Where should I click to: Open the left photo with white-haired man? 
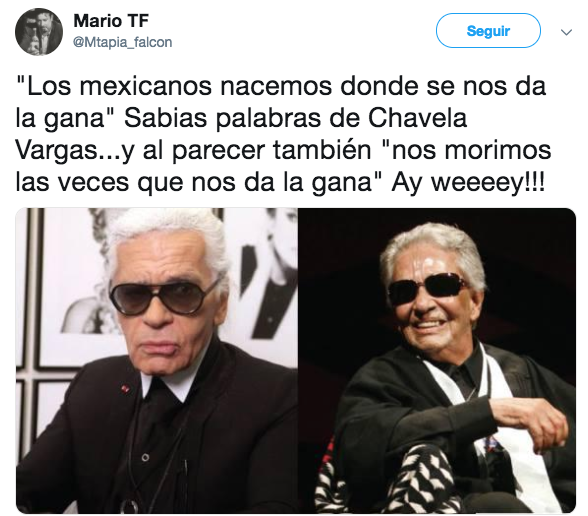click(157, 360)
